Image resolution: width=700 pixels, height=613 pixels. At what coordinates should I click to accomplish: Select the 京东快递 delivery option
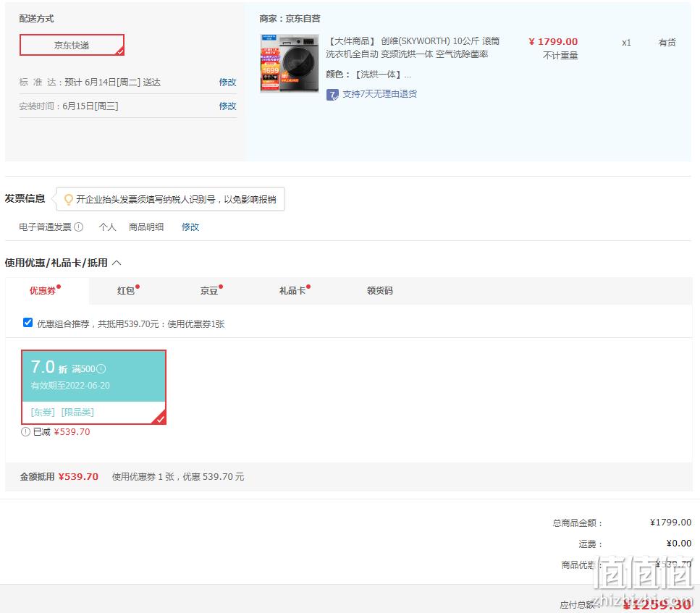click(x=72, y=45)
